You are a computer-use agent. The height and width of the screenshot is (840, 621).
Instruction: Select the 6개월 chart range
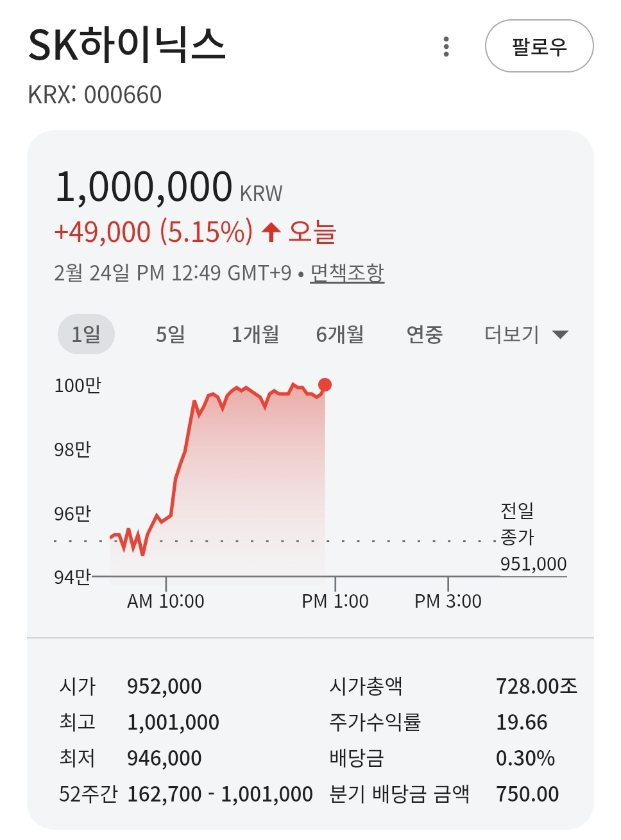[339, 334]
